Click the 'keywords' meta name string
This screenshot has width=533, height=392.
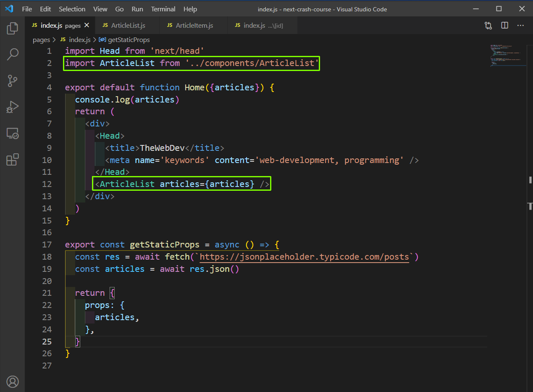click(x=184, y=160)
